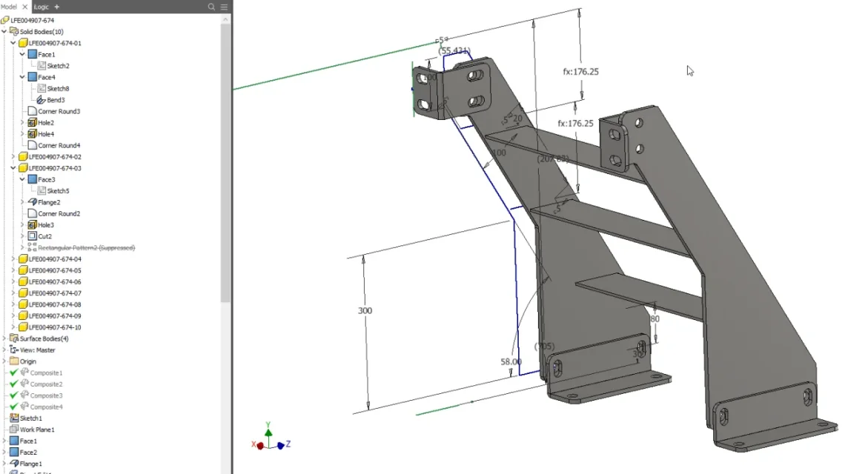The width and height of the screenshot is (868, 474).
Task: Collapse the Solid Bodies(10) node
Action: tap(4, 32)
